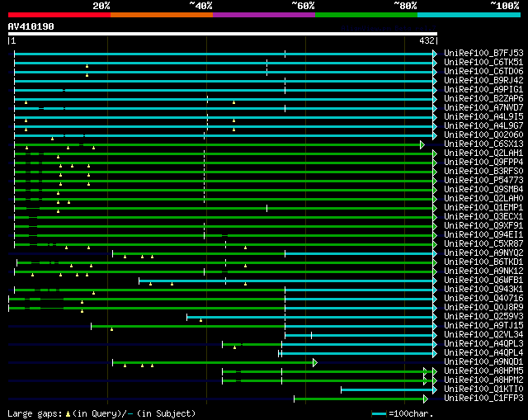Click the 432 end position label
The height and width of the screenshot is (420, 528).
[427, 40]
